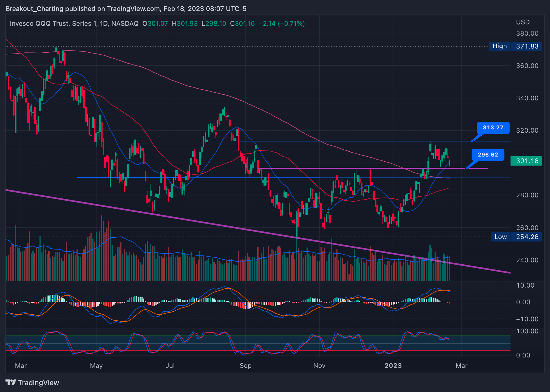Click the MACD pane 10.00 scale label
Image resolution: width=550 pixels, height=392 pixels.
pos(525,285)
